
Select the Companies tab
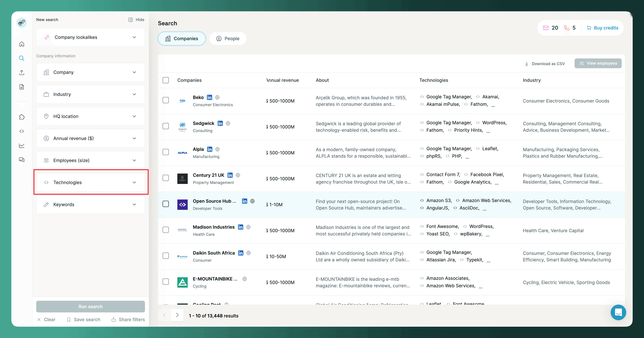[x=182, y=38]
